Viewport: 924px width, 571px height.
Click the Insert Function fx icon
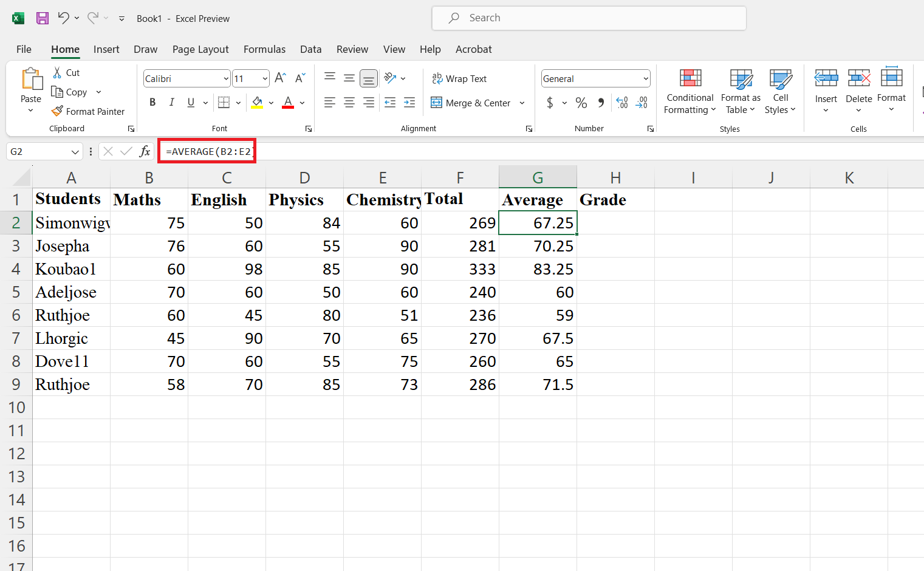pyautogui.click(x=145, y=151)
